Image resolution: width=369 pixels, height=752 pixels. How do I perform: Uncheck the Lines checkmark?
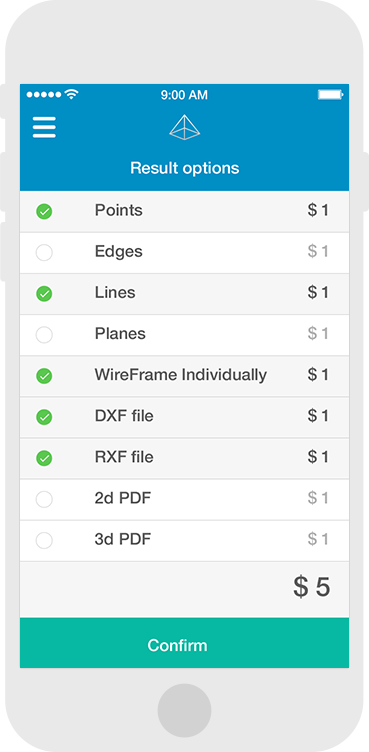(44, 294)
